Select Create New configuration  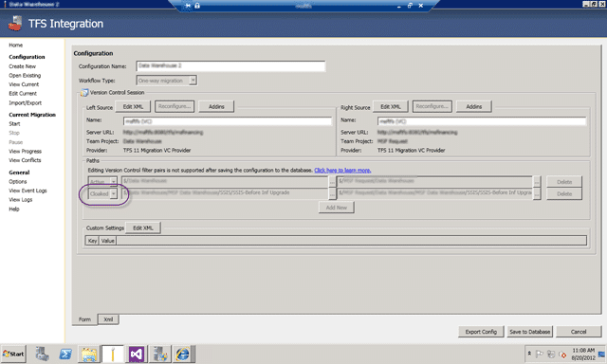pyautogui.click(x=23, y=66)
